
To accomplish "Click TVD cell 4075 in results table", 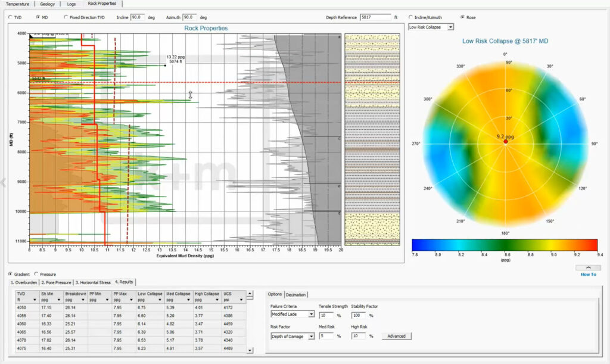I will (27, 349).
